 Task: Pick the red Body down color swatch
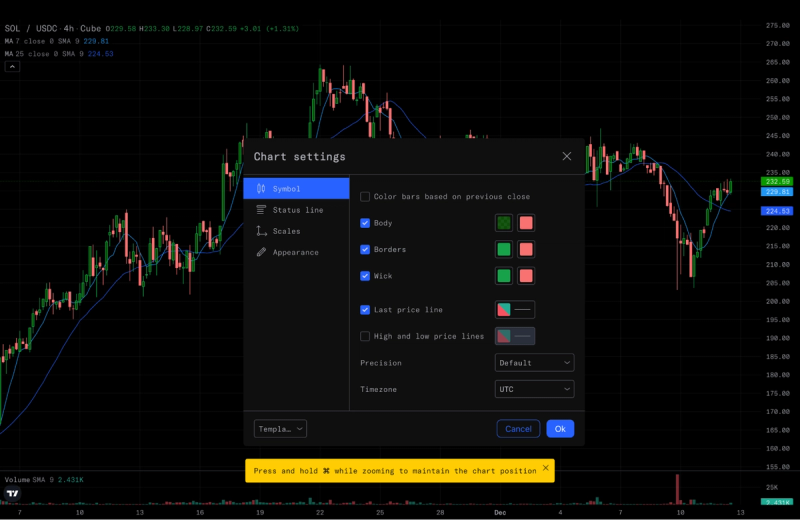526,223
